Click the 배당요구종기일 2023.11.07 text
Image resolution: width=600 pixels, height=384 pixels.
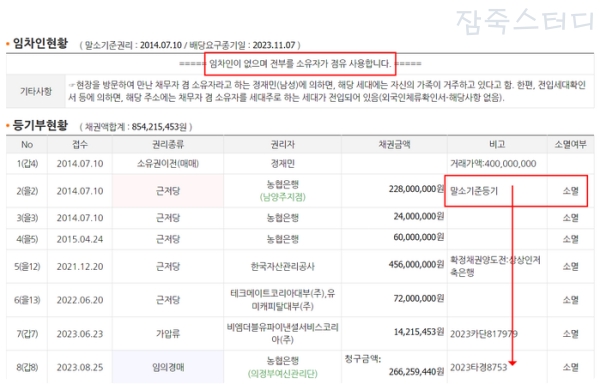click(x=242, y=45)
